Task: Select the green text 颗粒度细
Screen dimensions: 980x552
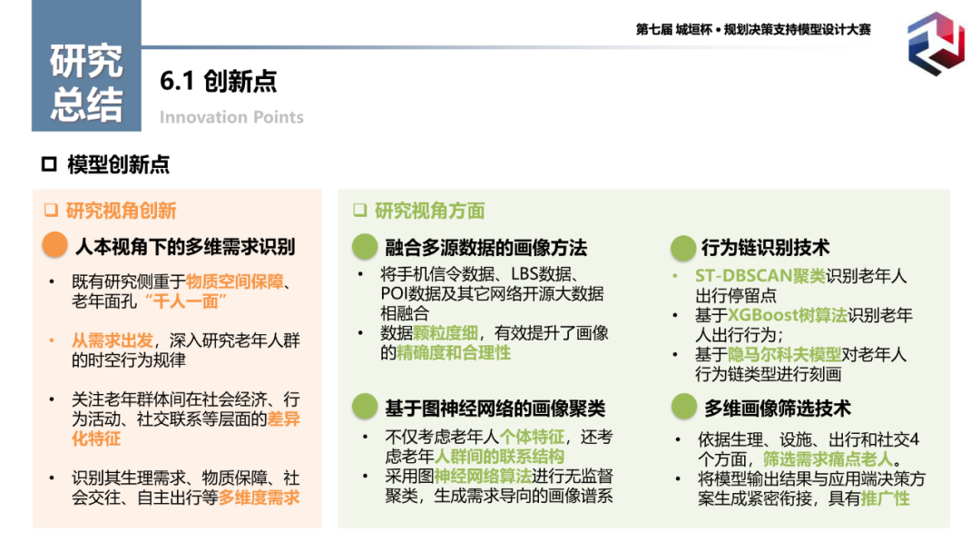Action: point(446,333)
